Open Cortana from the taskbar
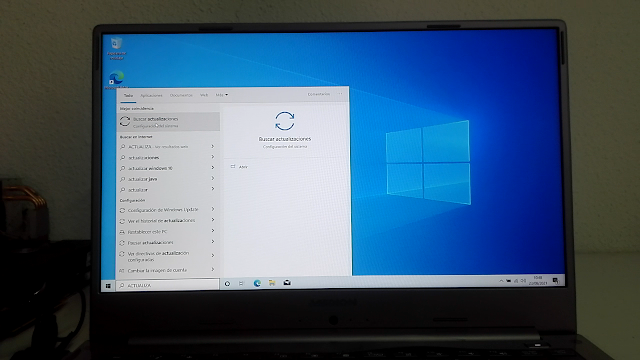This screenshot has width=640, height=360. [x=227, y=284]
